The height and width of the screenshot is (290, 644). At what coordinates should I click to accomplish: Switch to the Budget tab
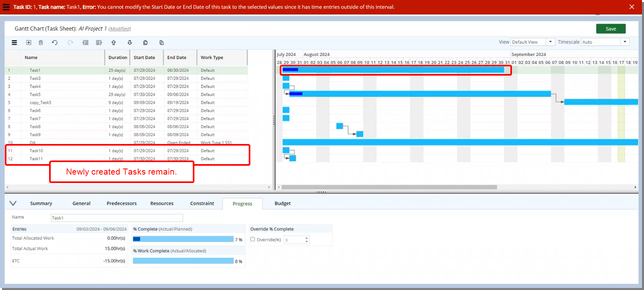(283, 204)
